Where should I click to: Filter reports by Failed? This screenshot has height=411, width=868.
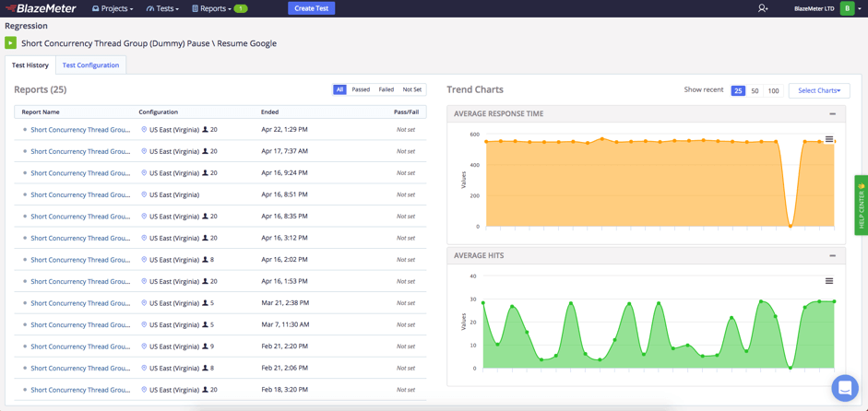(x=386, y=89)
